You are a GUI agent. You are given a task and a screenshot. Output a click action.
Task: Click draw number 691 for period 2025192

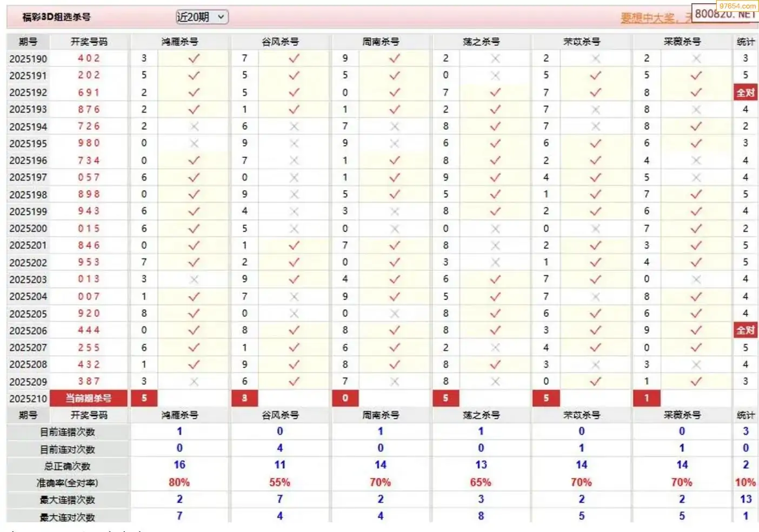[x=89, y=92]
